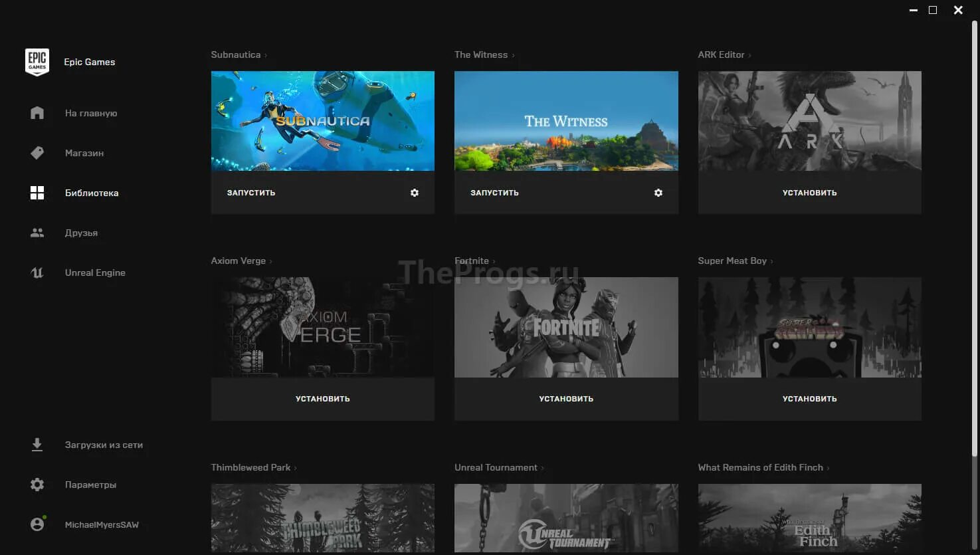Viewport: 980px width, 555px height.
Task: Go to На главную in sidebar
Action: [91, 113]
